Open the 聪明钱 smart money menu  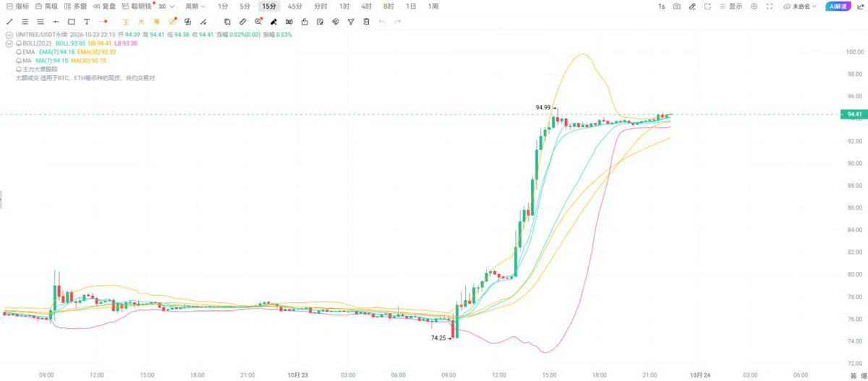coord(137,6)
